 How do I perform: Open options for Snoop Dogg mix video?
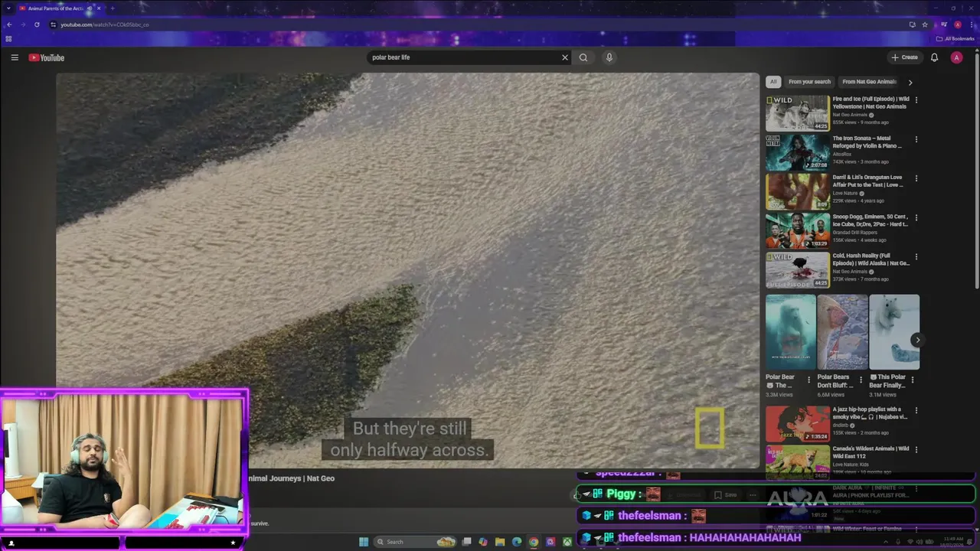click(916, 217)
